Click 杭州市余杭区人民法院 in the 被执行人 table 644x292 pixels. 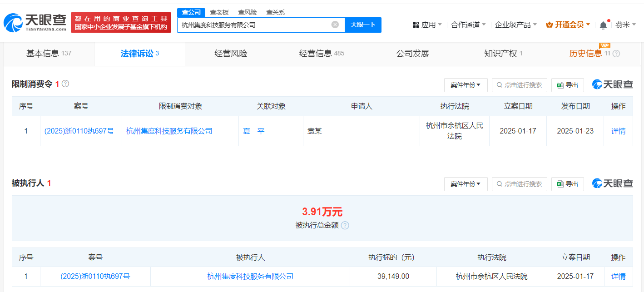click(x=491, y=276)
